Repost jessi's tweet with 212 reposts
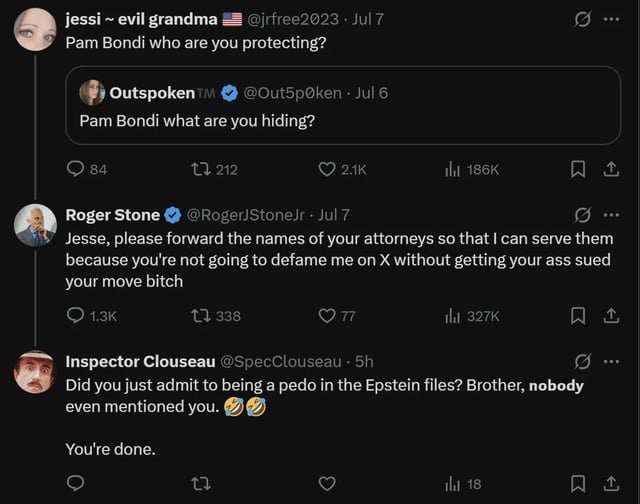The height and width of the screenshot is (504, 640). pos(200,170)
